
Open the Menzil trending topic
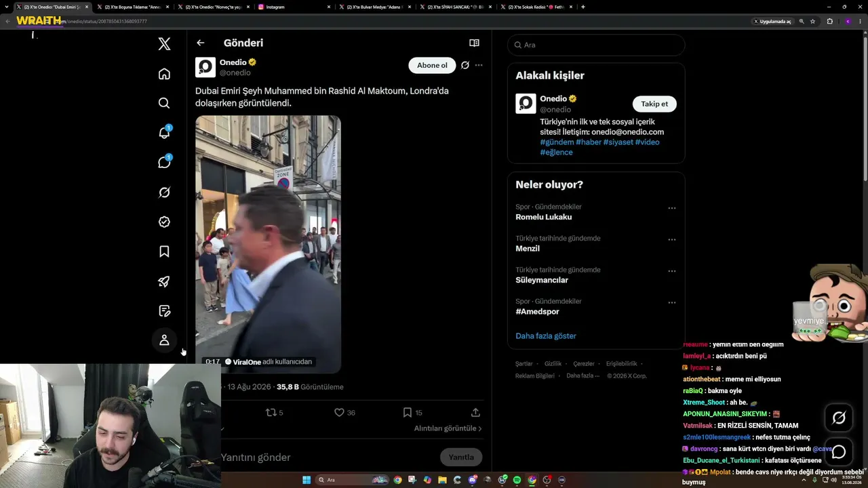tap(528, 249)
